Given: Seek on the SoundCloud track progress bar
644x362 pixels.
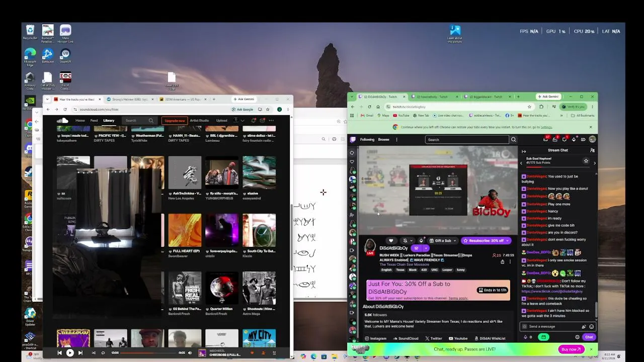Looking at the screenshot, I should [148, 353].
